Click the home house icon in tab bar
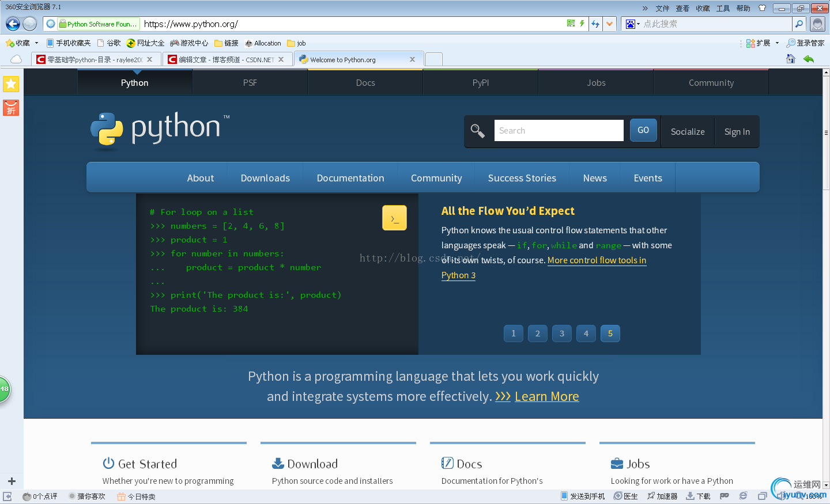 pos(790,59)
